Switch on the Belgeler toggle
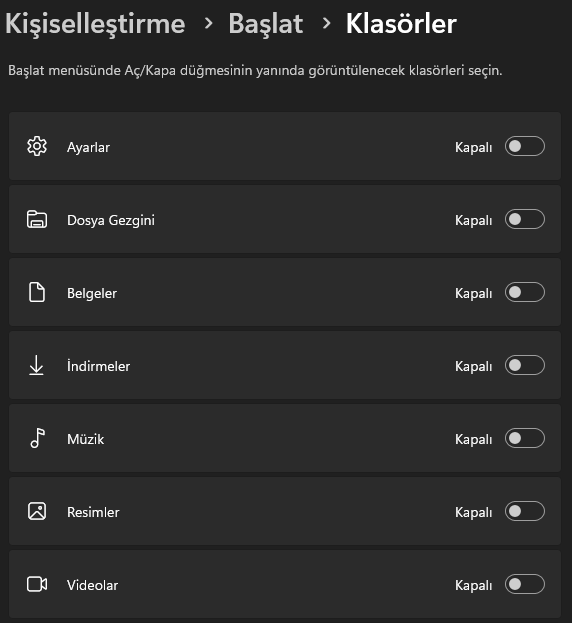Screen dimensions: 572x623 pos(525,292)
